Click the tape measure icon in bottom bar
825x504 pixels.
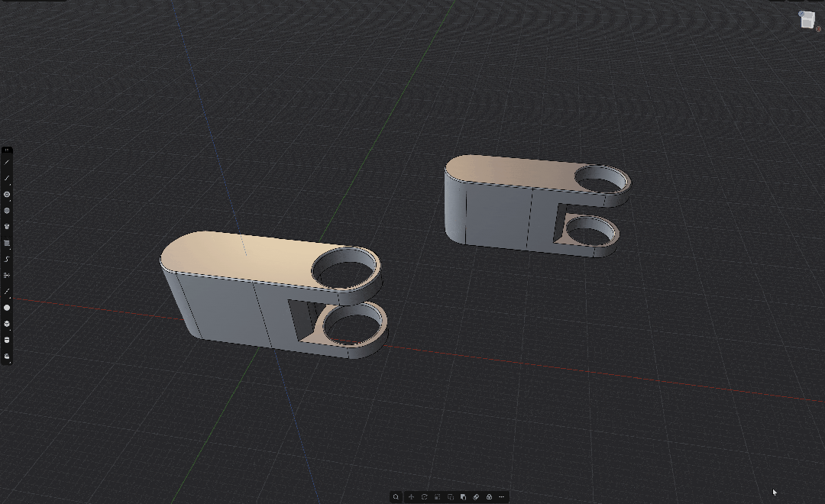(476, 496)
